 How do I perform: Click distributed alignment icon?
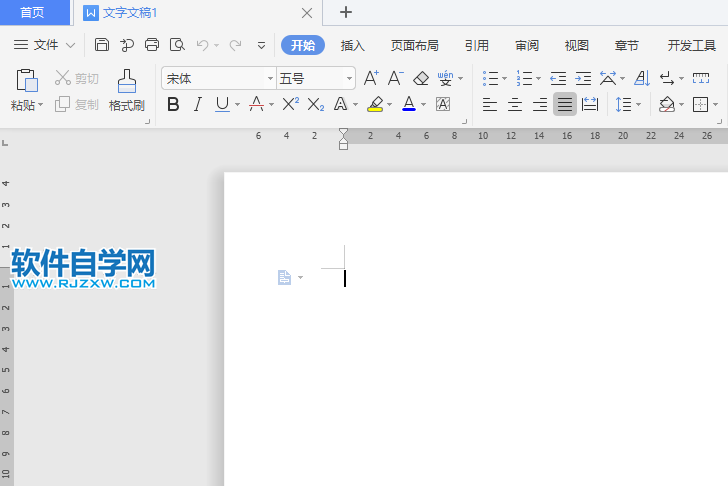pos(590,104)
